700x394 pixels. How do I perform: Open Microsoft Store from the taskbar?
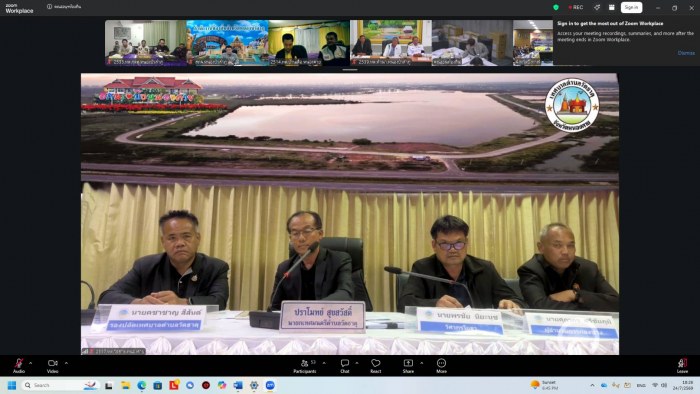[x=158, y=386]
